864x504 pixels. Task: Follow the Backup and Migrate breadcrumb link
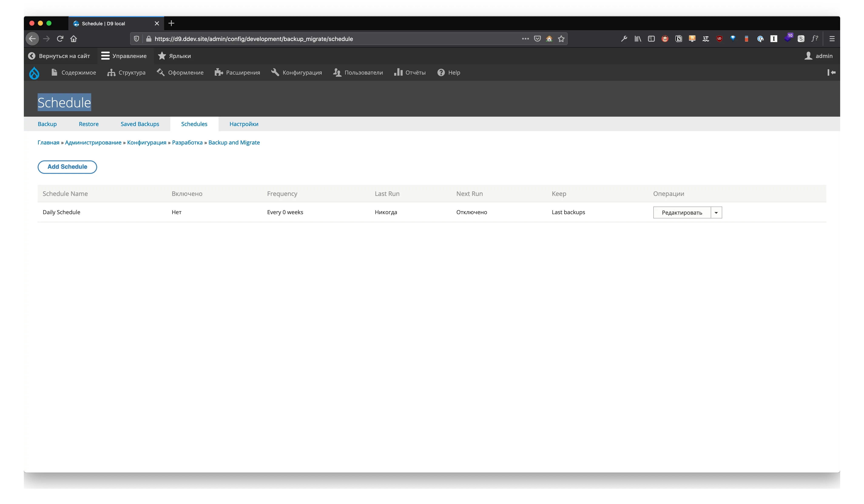point(234,142)
